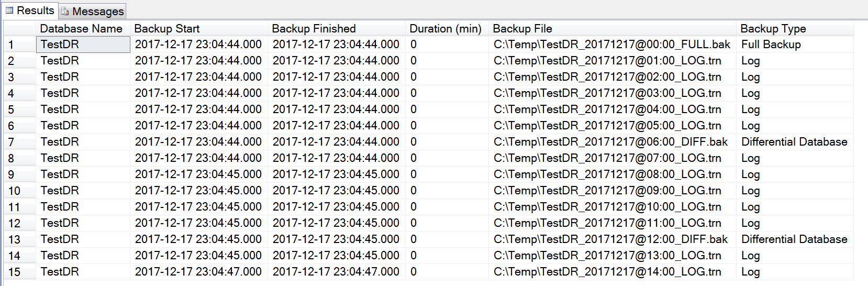Click the Backup Finished column header
This screenshot has height=286, width=868.
(314, 29)
